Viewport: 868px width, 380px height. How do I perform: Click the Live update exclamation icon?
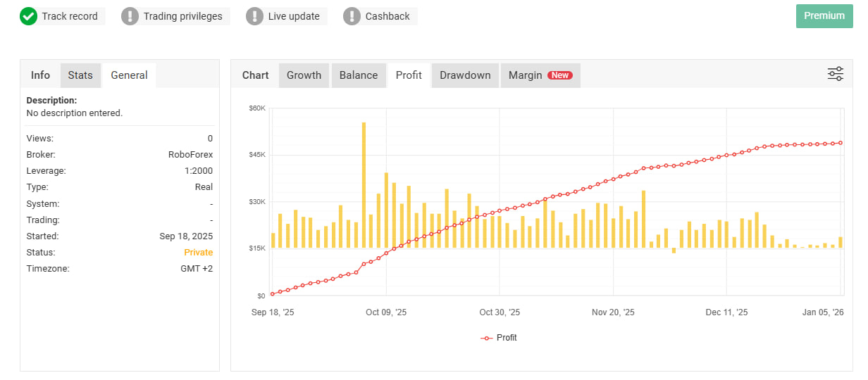pos(254,16)
